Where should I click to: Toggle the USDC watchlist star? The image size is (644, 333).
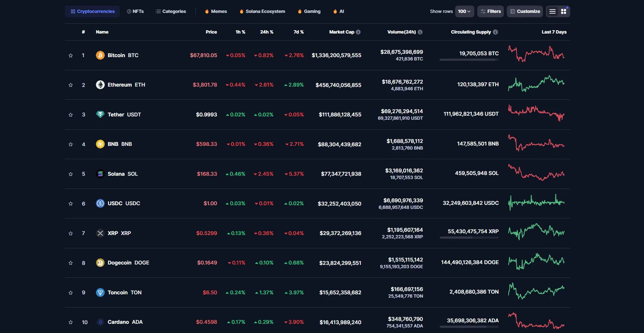[x=70, y=204]
